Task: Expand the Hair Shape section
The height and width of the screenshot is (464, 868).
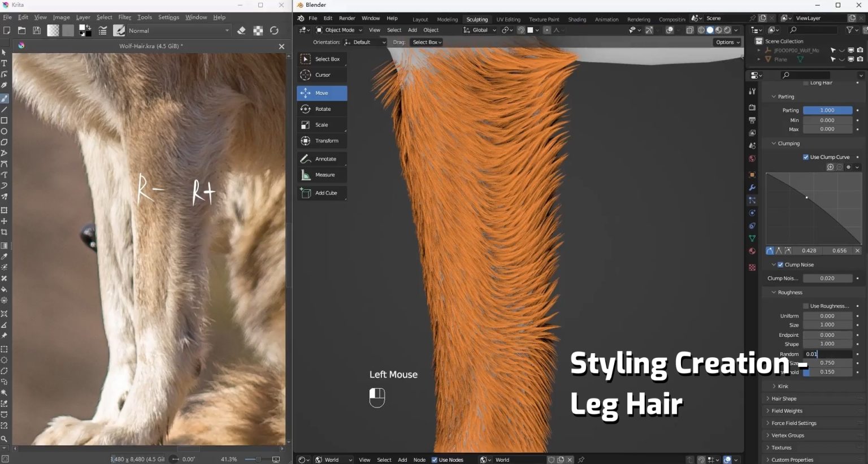Action: 783,398
